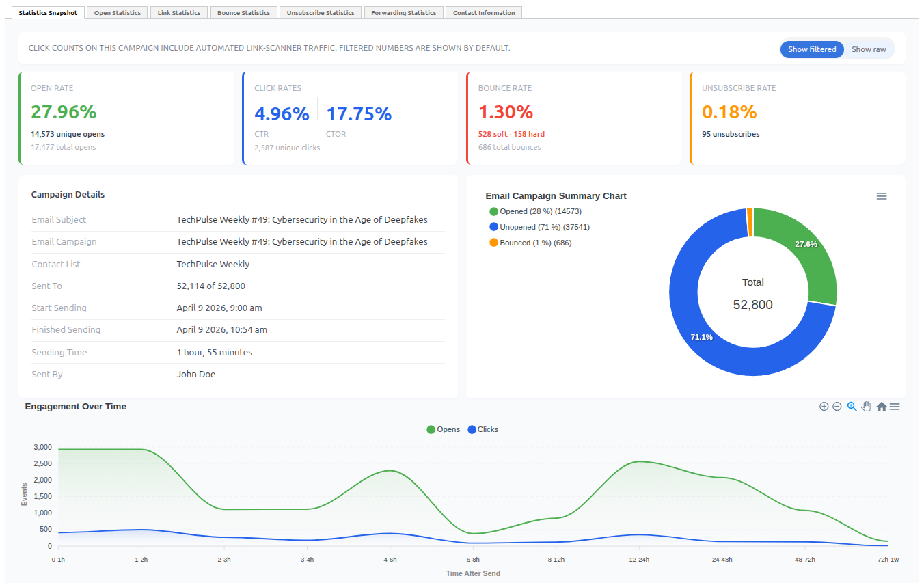Click the 17.75% CTOR value
Image resolution: width=924 pixels, height=583 pixels.
pos(359,113)
